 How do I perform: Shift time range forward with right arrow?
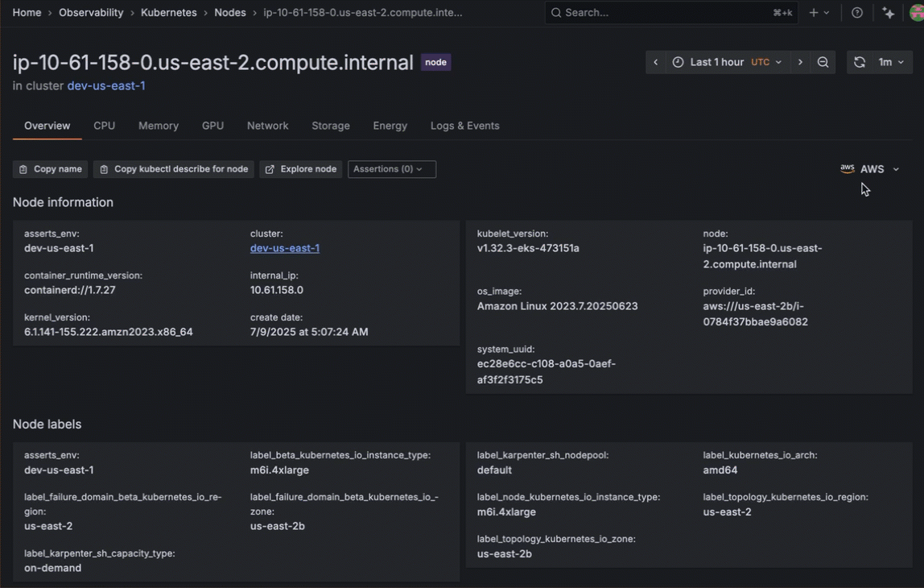801,62
